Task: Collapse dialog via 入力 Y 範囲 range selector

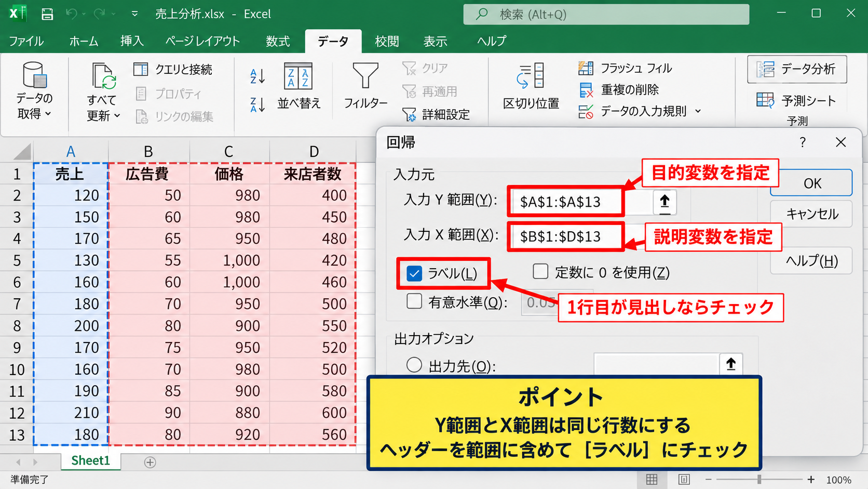Action: click(x=664, y=202)
